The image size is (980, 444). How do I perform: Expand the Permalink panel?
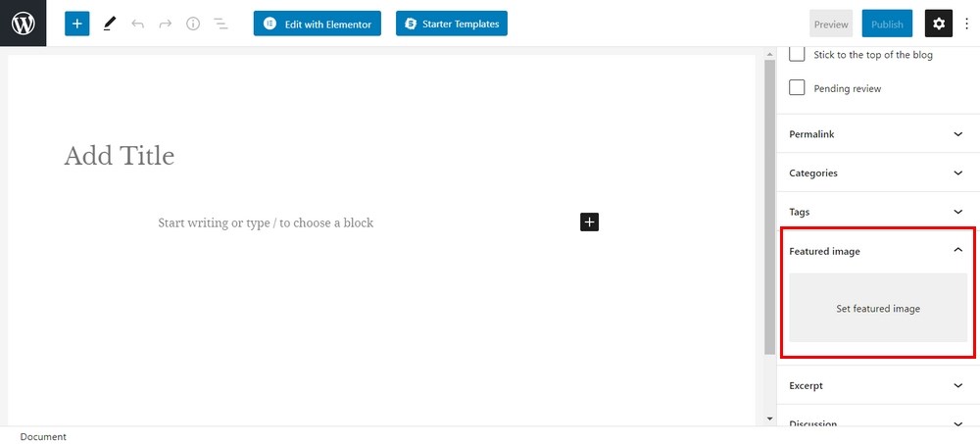coord(877,134)
